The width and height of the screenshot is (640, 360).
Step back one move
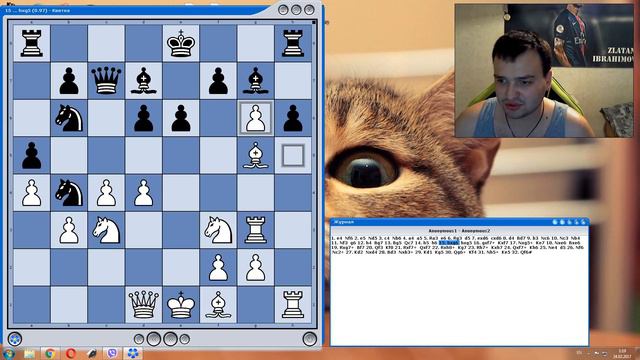(154, 339)
